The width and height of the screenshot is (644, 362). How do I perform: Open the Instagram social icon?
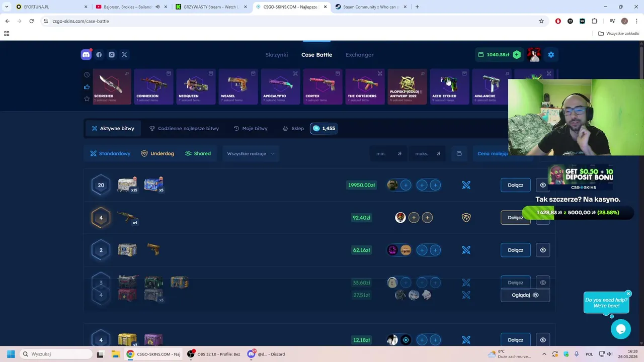pos(112,55)
